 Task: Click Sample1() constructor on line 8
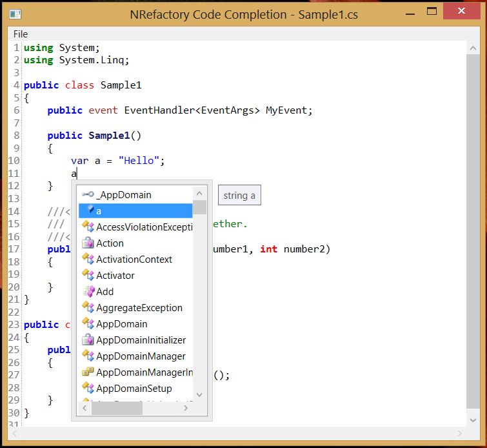click(115, 136)
